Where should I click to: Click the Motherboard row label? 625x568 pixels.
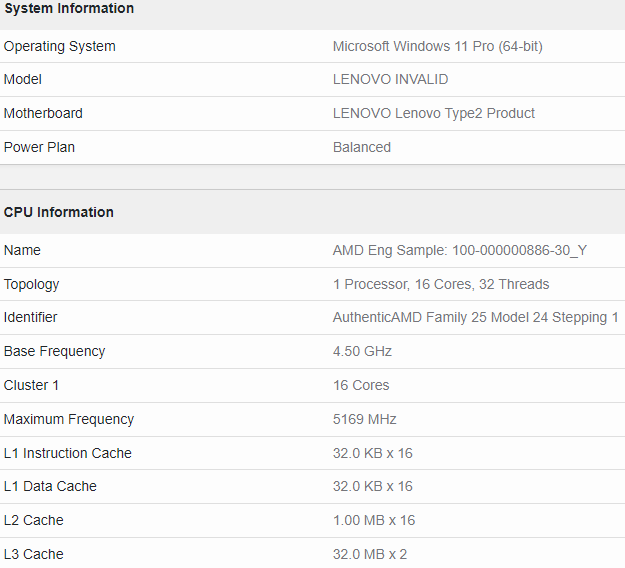[x=43, y=113]
